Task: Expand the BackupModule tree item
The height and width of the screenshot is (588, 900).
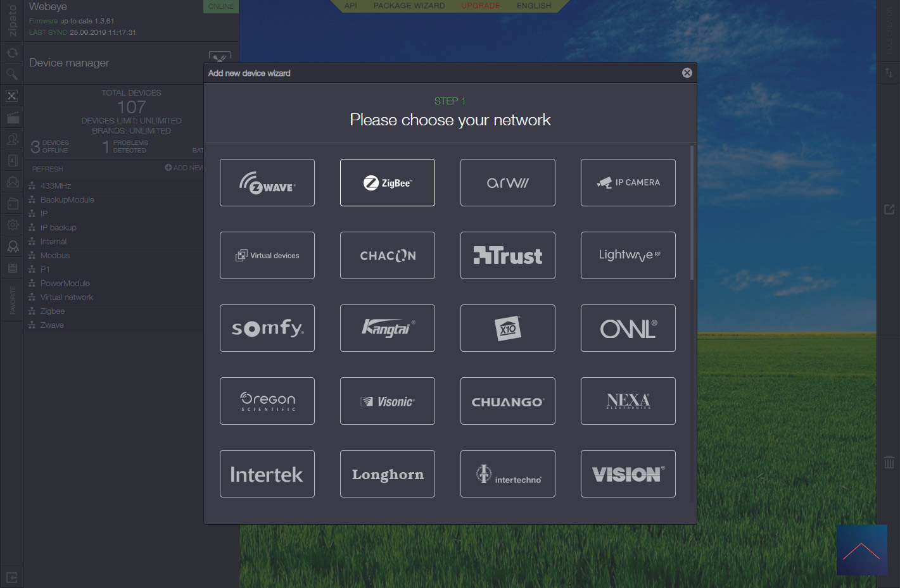Action: (x=67, y=200)
